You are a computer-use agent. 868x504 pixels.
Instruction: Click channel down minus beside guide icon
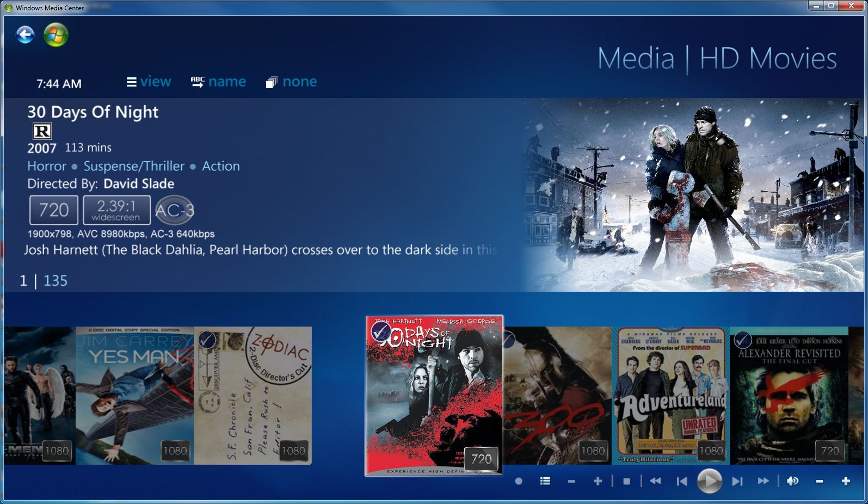point(571,481)
